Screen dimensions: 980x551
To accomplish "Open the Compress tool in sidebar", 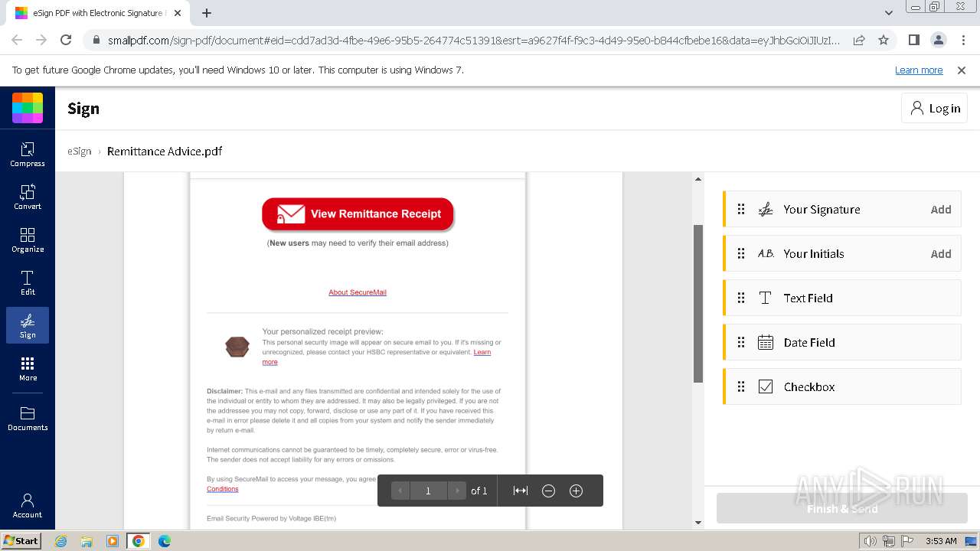I will pyautogui.click(x=28, y=154).
